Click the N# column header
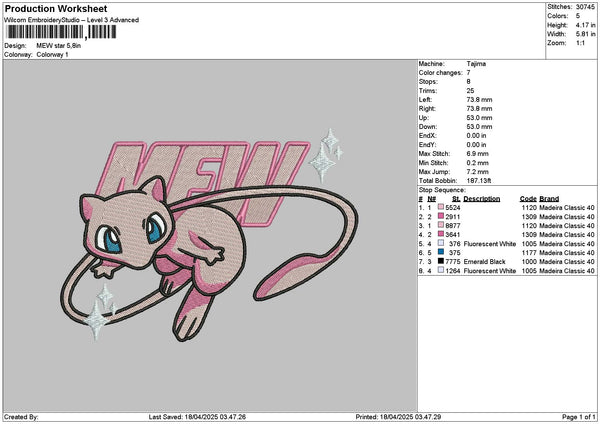 [432, 199]
